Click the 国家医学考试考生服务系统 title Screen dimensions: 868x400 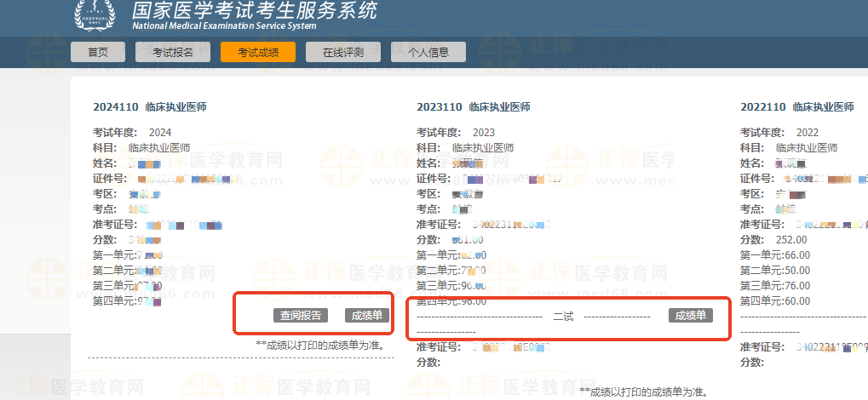click(254, 10)
